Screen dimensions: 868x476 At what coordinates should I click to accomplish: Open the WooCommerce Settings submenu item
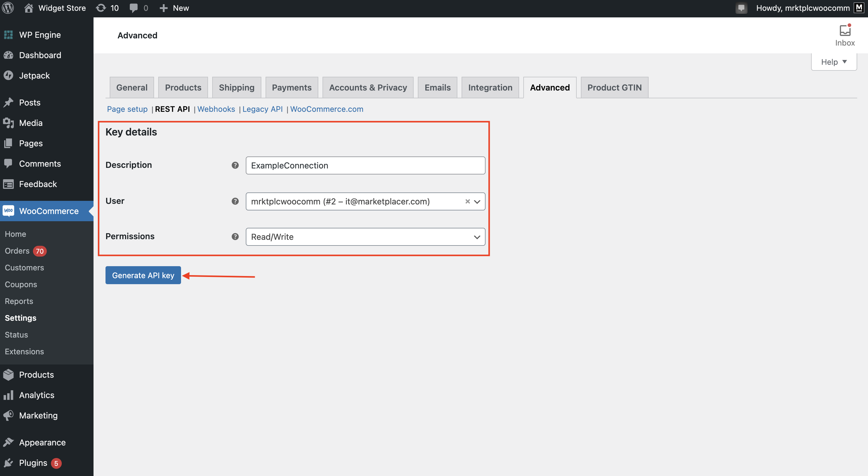(21, 318)
